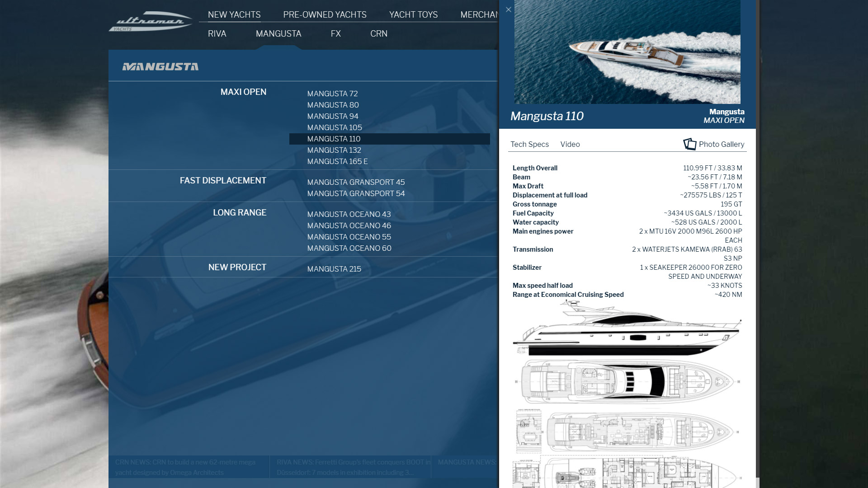The height and width of the screenshot is (488, 868).
Task: Click the Mangusta 110 panel title
Action: pos(547,116)
